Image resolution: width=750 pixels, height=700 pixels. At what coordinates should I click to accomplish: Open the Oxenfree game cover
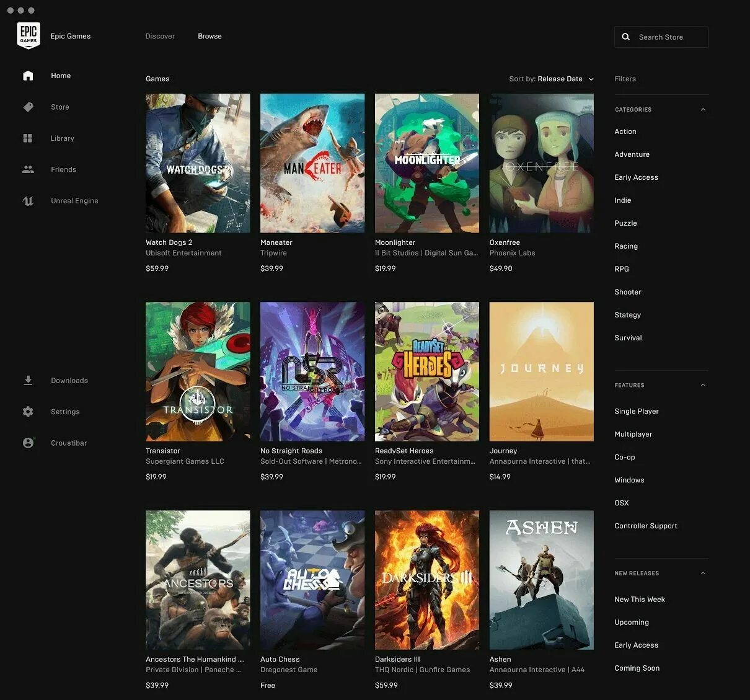coord(542,163)
